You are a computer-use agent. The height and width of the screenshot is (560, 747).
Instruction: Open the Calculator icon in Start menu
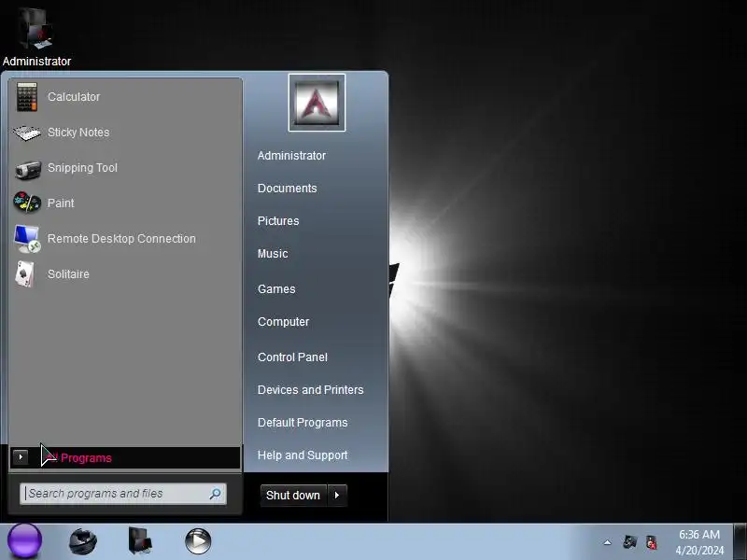click(x=27, y=97)
